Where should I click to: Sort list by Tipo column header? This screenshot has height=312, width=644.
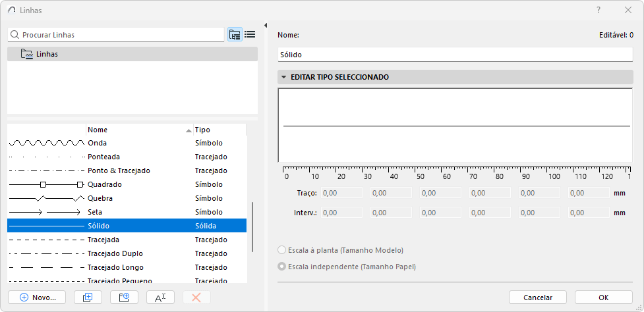pyautogui.click(x=220, y=130)
